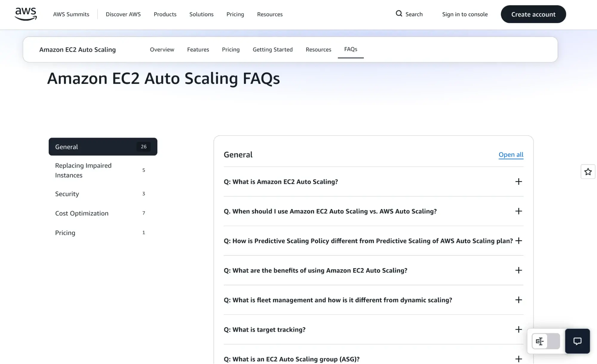The width and height of the screenshot is (597, 364).
Task: Select the General FAQ category
Action: coord(103,146)
